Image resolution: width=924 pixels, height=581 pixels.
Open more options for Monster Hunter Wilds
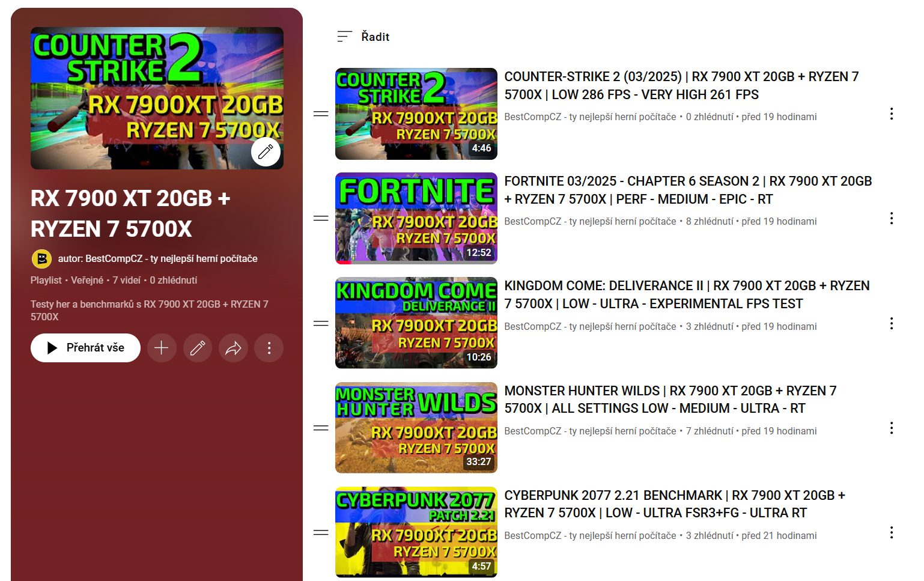tap(892, 428)
